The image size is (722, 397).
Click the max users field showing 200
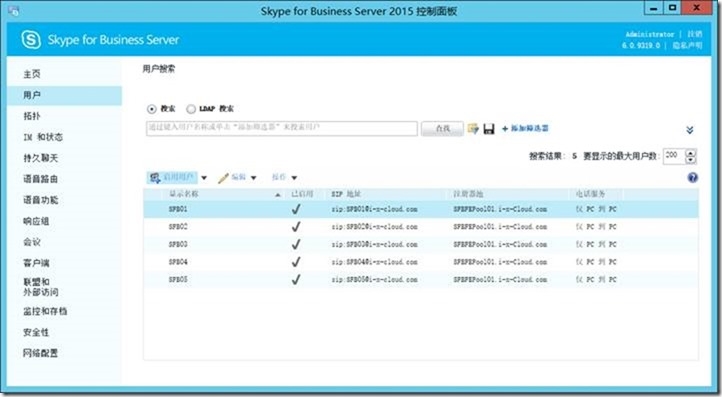pos(674,156)
